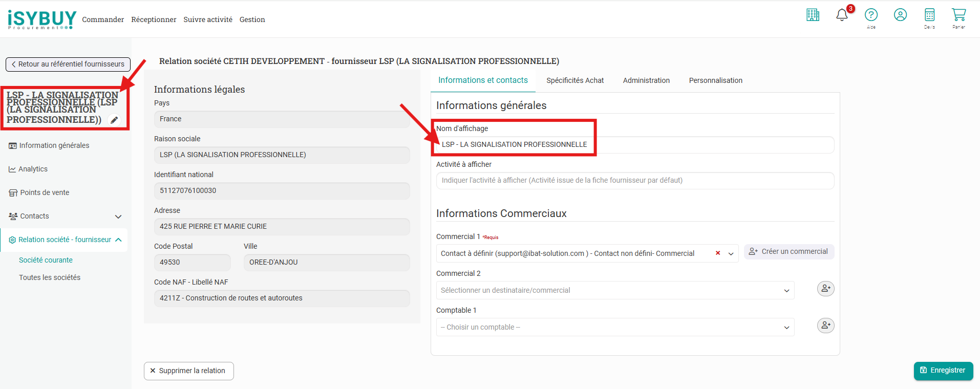Open Information générales in sidebar
The image size is (980, 389).
pos(49,145)
